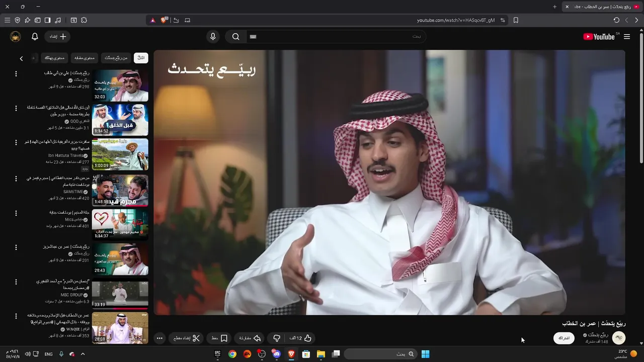The image size is (644, 362).
Task: Close the ربيّع يتحدّث browser tab
Action: pyautogui.click(x=567, y=7)
